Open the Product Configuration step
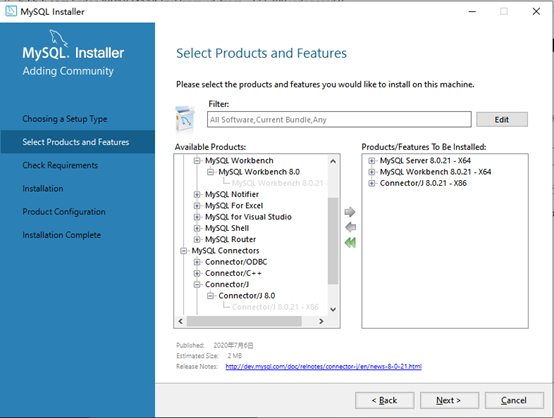Image resolution: width=554 pixels, height=418 pixels. pyautogui.click(x=64, y=212)
